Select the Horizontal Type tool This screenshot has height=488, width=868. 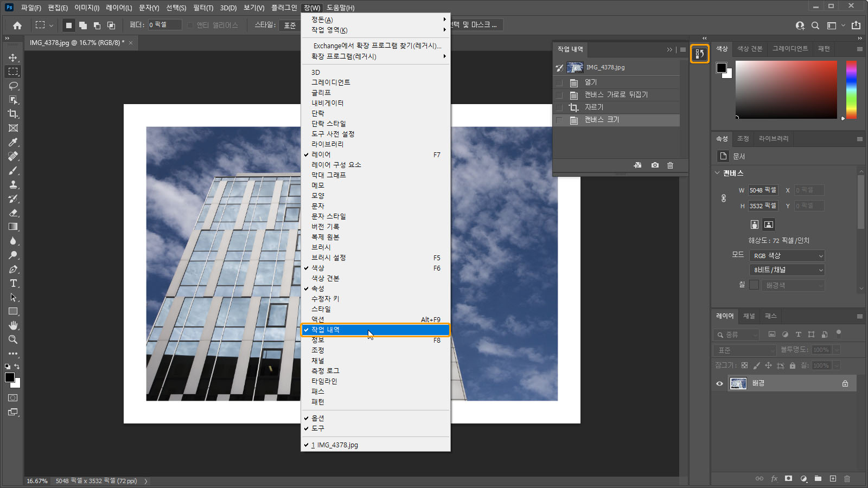tap(13, 283)
